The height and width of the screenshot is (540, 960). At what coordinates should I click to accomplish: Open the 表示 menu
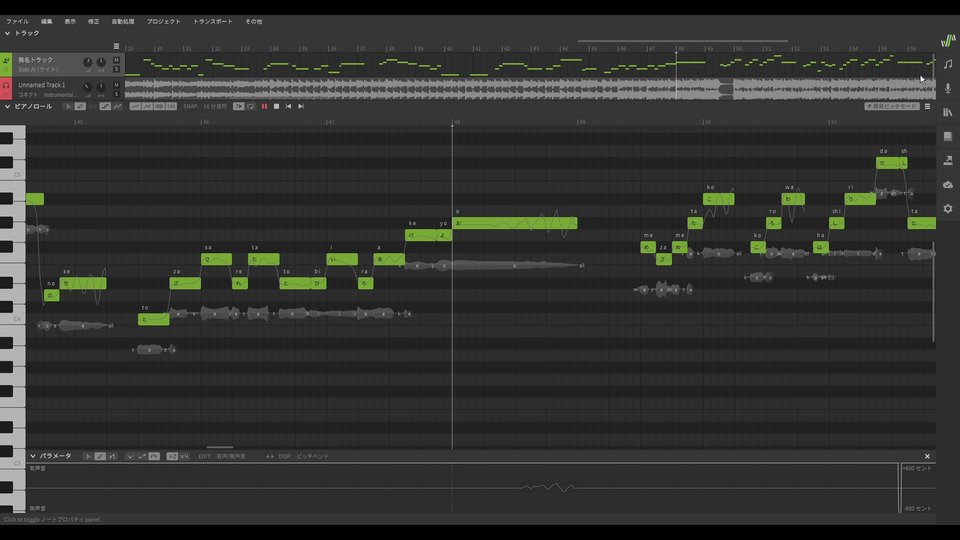(x=70, y=21)
